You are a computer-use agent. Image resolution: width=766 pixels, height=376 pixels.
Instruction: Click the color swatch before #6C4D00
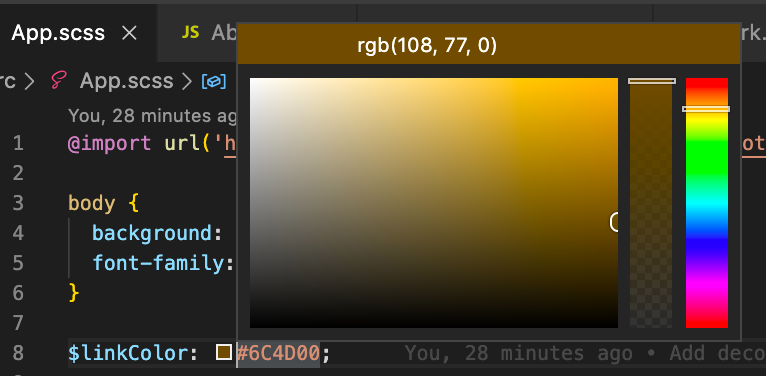(x=224, y=353)
